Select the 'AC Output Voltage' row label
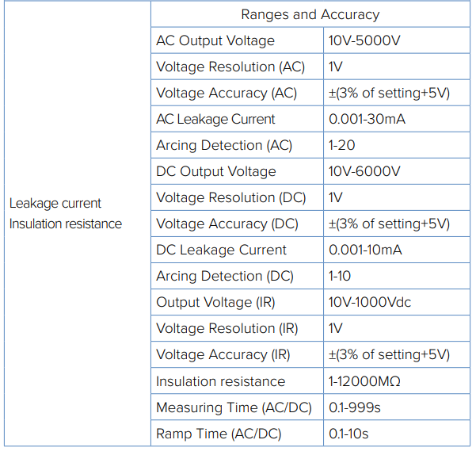 [x=215, y=40]
